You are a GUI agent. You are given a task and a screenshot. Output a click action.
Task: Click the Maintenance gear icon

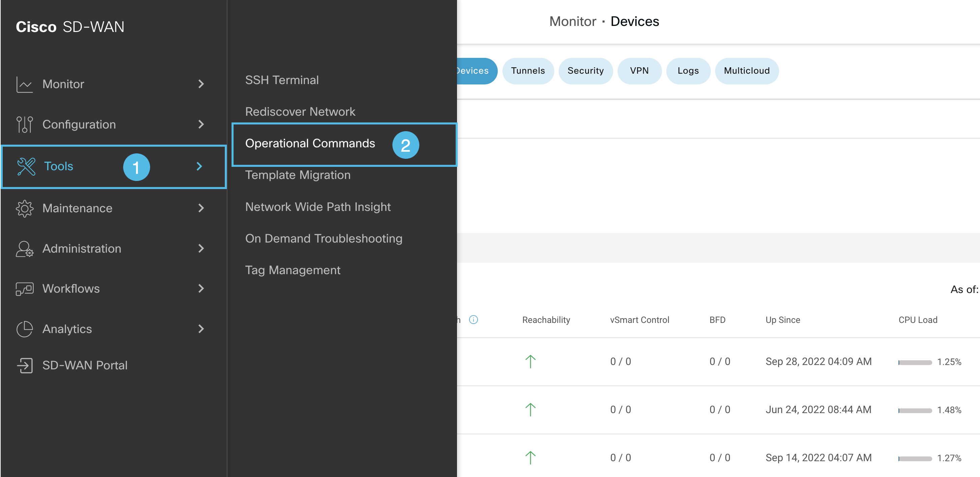[24, 208]
